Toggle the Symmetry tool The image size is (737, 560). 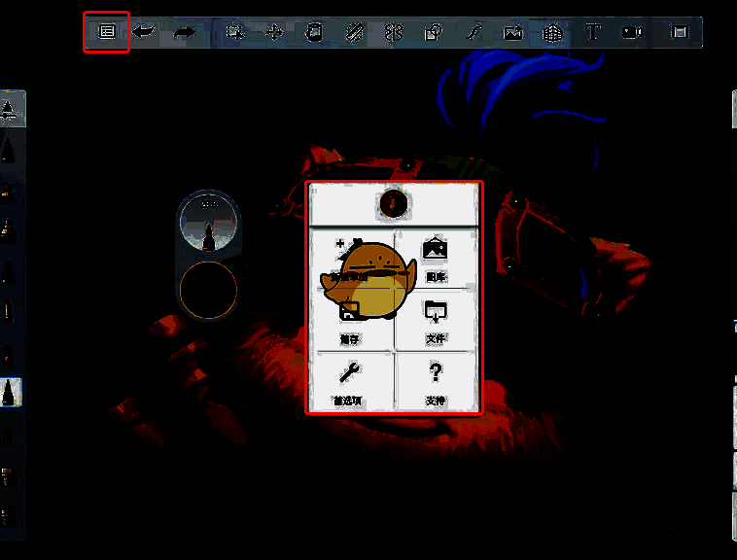[x=393, y=32]
